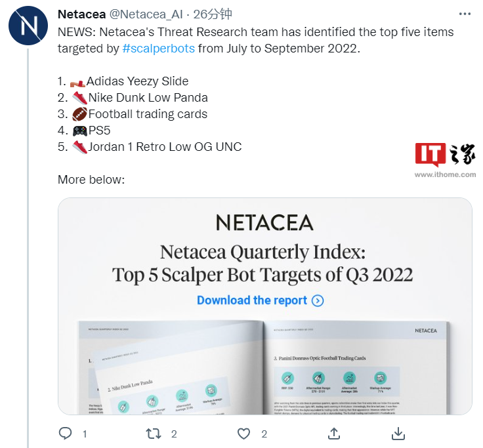
Task: Click the like count number 2
Action: pos(264,434)
